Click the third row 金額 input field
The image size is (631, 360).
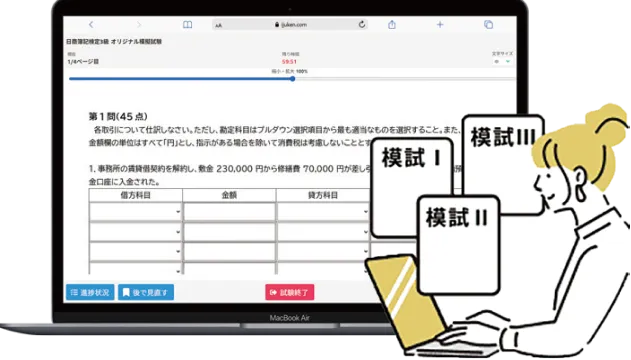click(229, 251)
